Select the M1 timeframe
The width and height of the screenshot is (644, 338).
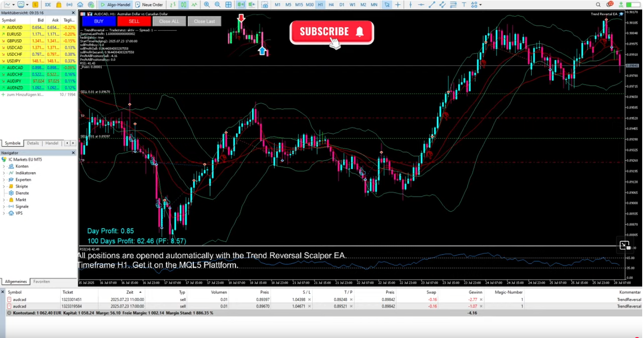277,5
